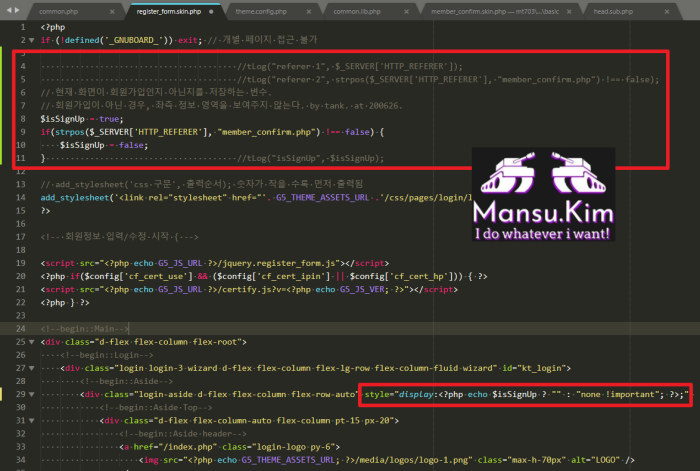Open the theme.config.php tab

[x=261, y=12]
